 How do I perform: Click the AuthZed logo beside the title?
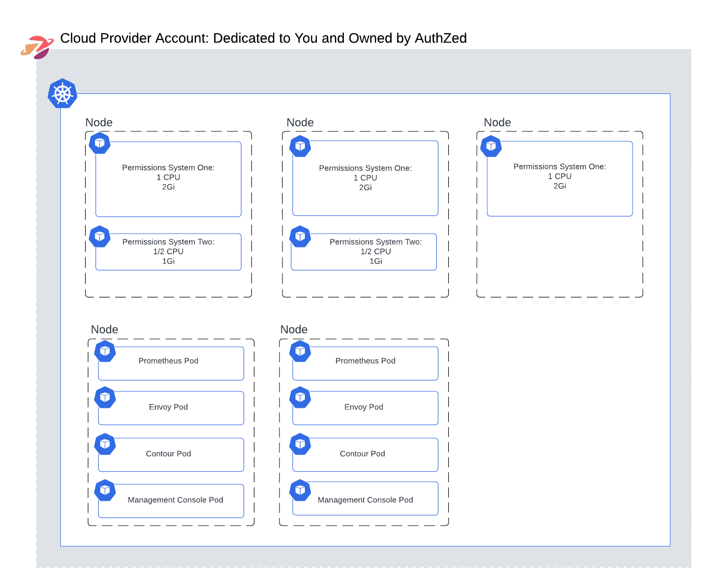coord(37,47)
